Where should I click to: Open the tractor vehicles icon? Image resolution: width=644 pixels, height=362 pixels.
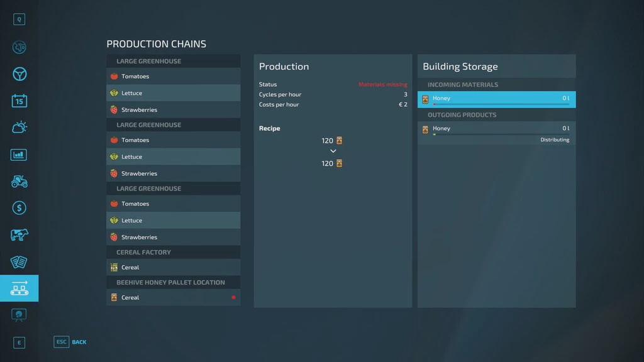(x=19, y=182)
